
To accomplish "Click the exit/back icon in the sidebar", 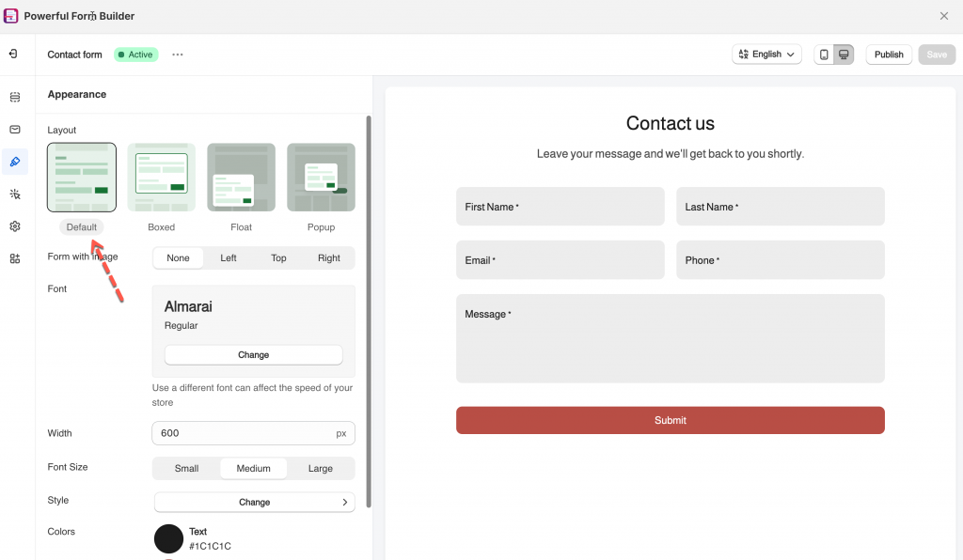I will (x=14, y=54).
